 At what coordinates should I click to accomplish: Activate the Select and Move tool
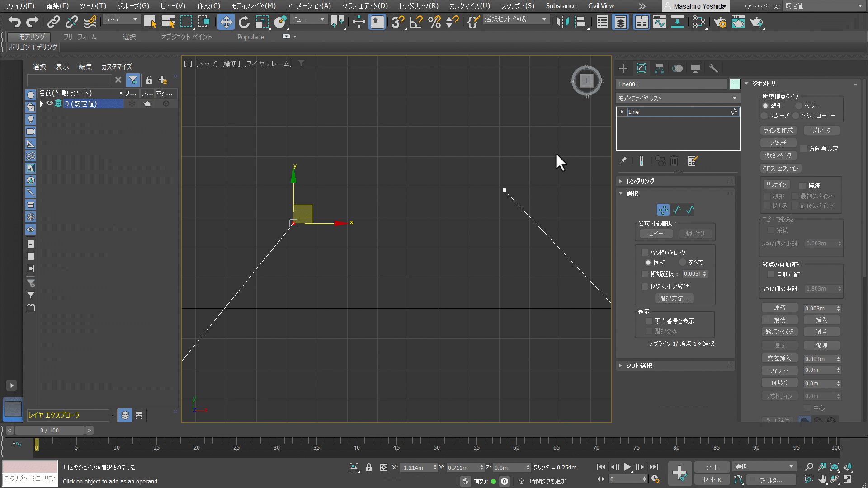click(x=226, y=22)
